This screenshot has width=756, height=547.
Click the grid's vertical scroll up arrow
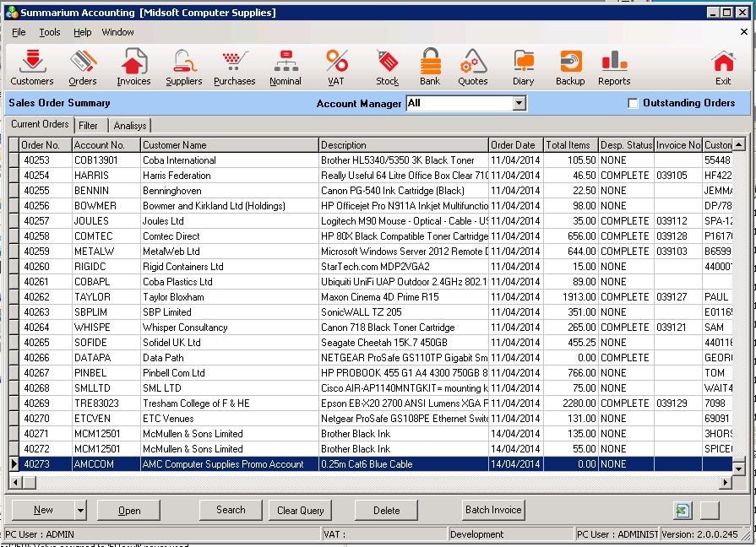pos(738,144)
